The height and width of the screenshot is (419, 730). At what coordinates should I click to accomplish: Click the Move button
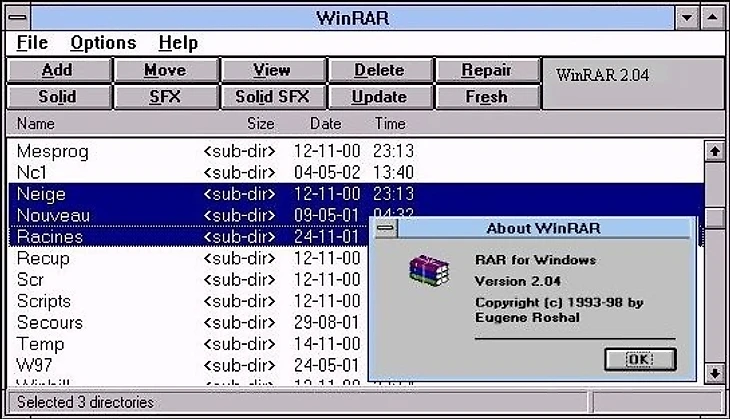[166, 70]
